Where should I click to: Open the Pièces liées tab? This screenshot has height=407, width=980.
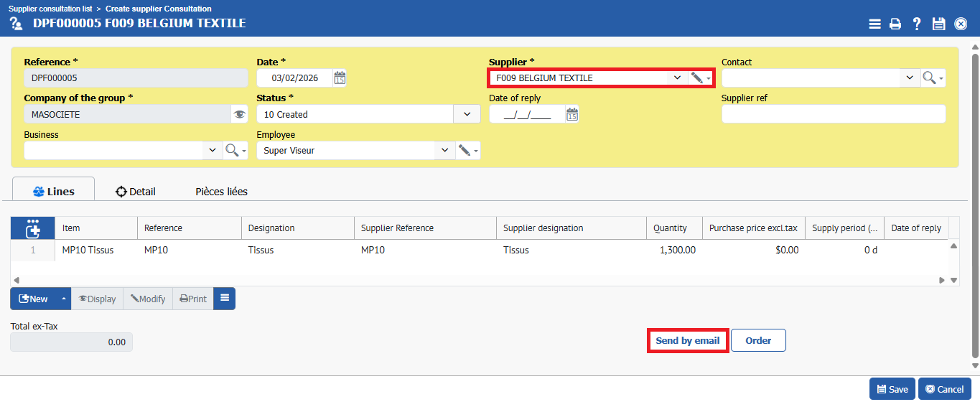[221, 192]
